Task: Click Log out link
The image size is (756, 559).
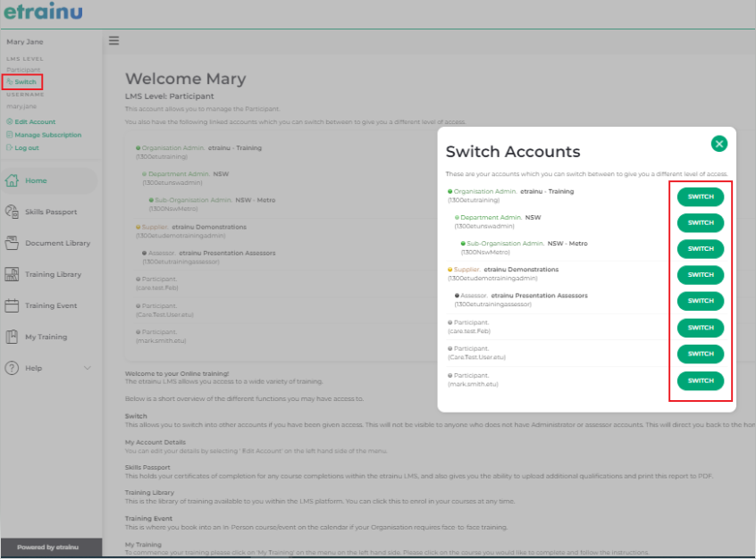Action: coord(22,148)
